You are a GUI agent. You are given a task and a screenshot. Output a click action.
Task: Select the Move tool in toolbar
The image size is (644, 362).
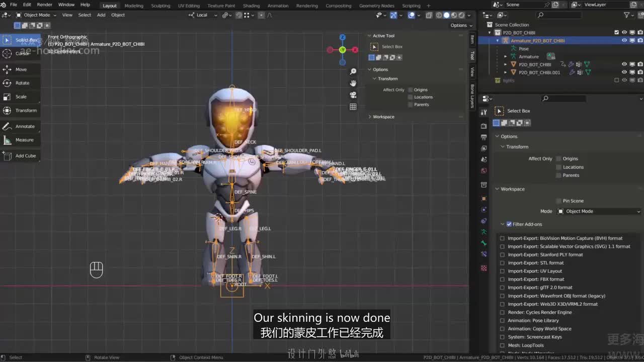pyautogui.click(x=20, y=69)
